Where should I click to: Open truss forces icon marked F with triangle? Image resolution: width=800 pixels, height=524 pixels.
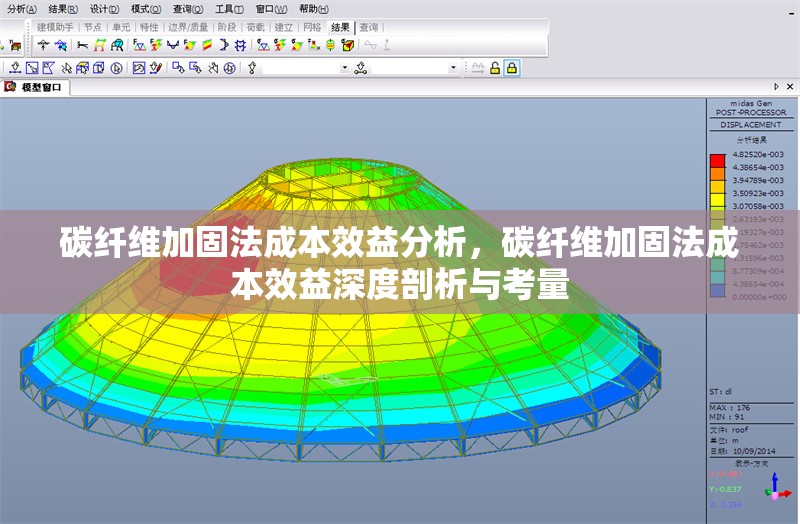pyautogui.click(x=139, y=45)
